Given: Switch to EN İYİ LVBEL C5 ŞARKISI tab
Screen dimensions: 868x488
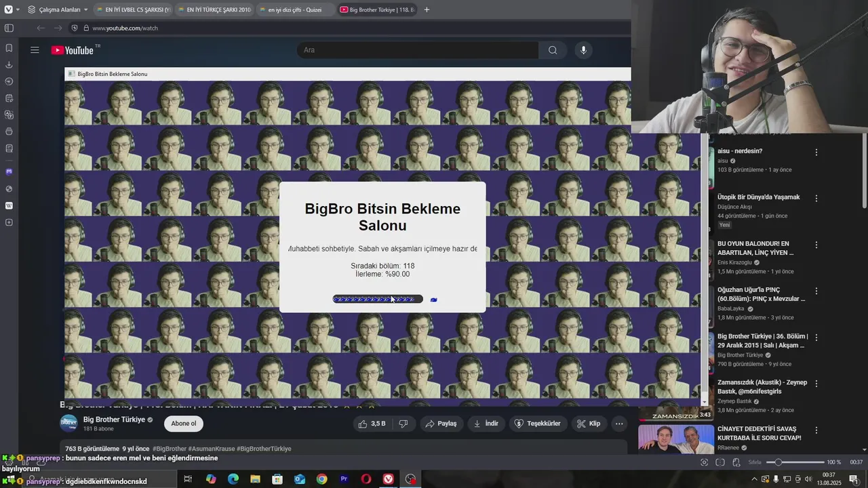Looking at the screenshot, I should point(133,9).
